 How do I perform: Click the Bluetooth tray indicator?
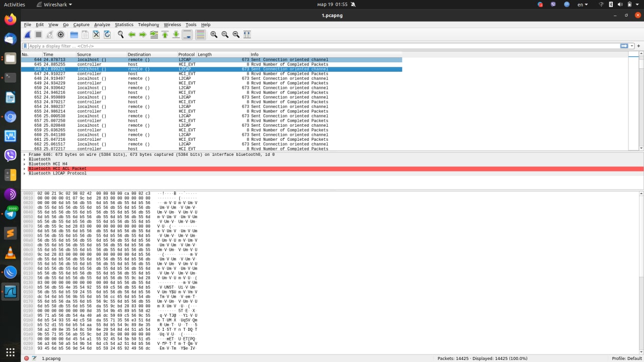[x=612, y=5]
